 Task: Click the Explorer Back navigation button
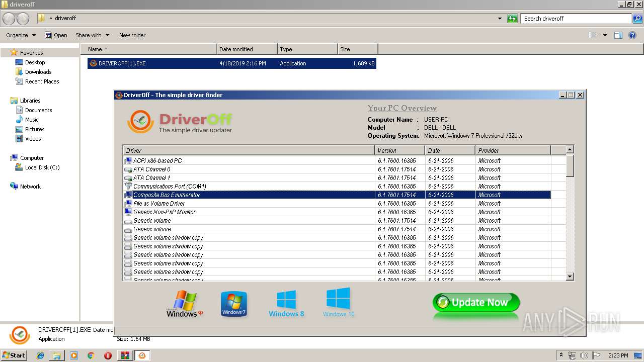pyautogui.click(x=9, y=19)
